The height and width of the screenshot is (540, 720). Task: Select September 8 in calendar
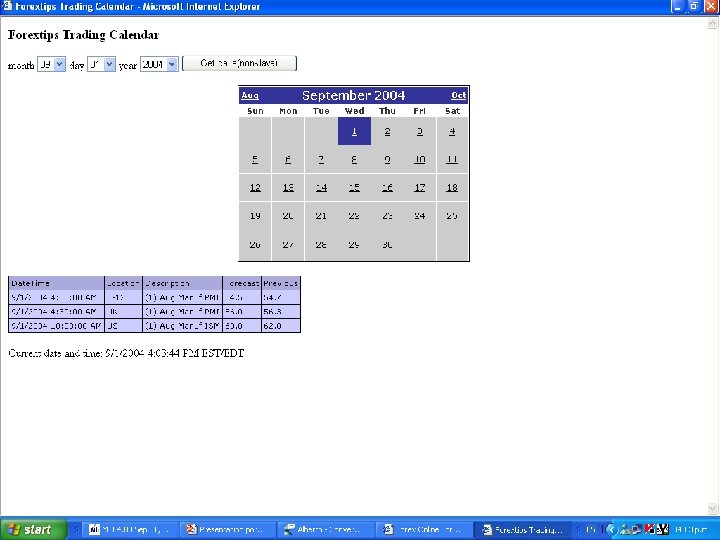point(354,159)
